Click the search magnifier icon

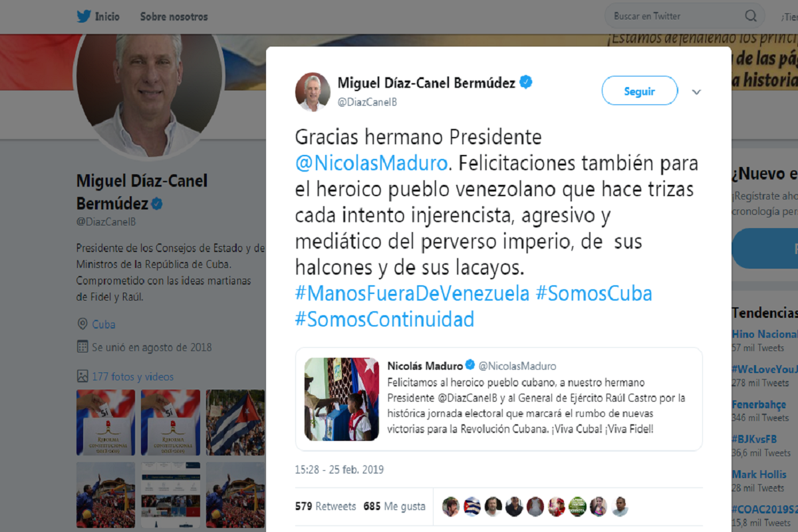pos(751,16)
